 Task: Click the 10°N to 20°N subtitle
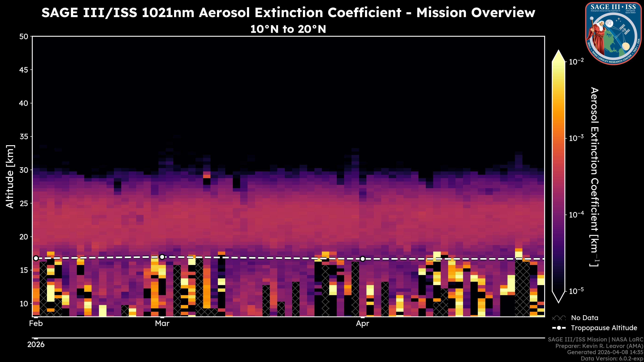pos(288,29)
